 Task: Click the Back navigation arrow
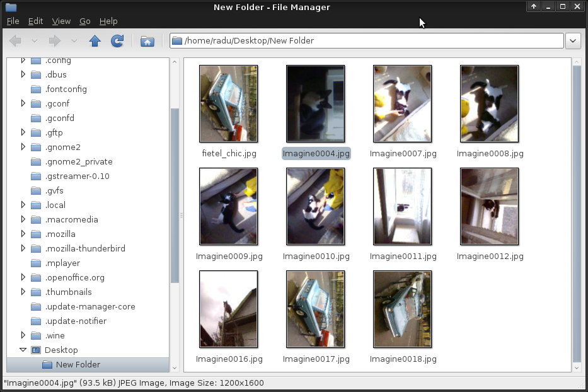(x=16, y=41)
